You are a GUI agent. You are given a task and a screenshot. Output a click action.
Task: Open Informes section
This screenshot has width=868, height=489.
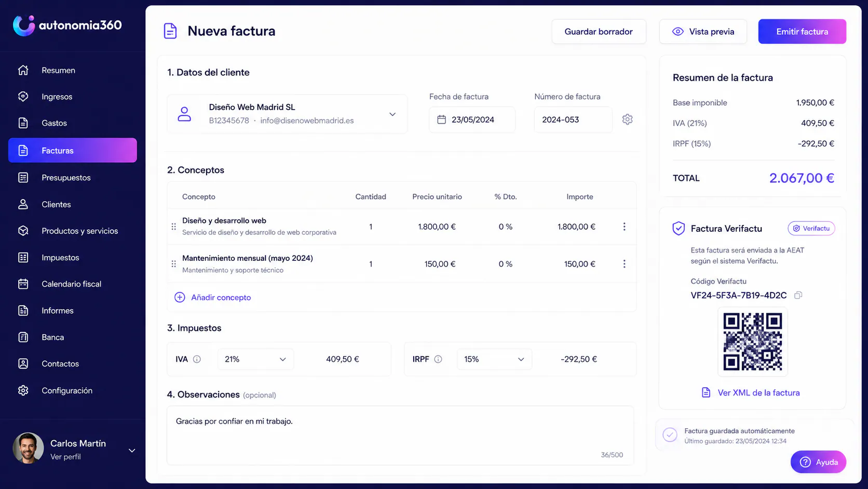(x=73, y=311)
